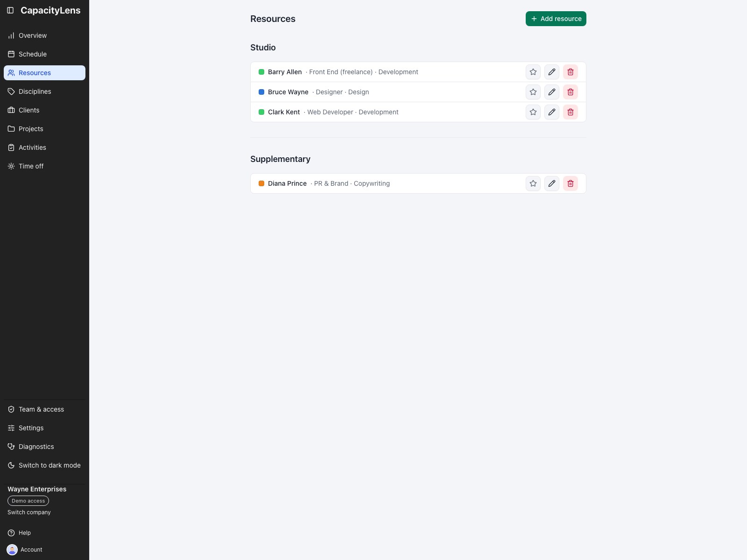Click the Demo access badge
The height and width of the screenshot is (560, 747).
click(28, 501)
